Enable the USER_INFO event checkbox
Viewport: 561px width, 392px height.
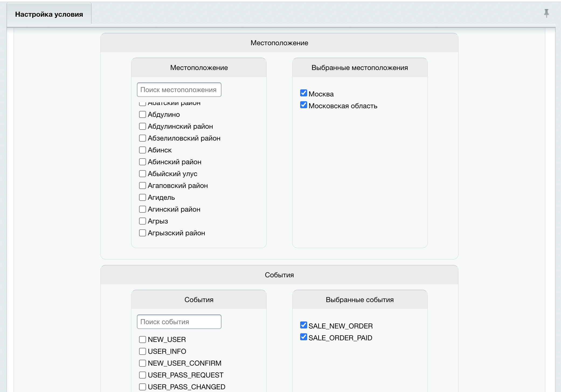coord(143,351)
